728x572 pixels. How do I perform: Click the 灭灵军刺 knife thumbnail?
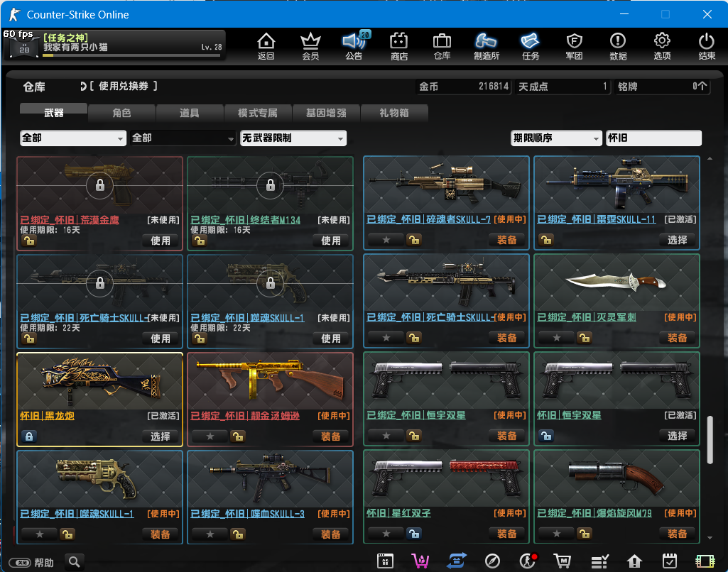coord(616,282)
